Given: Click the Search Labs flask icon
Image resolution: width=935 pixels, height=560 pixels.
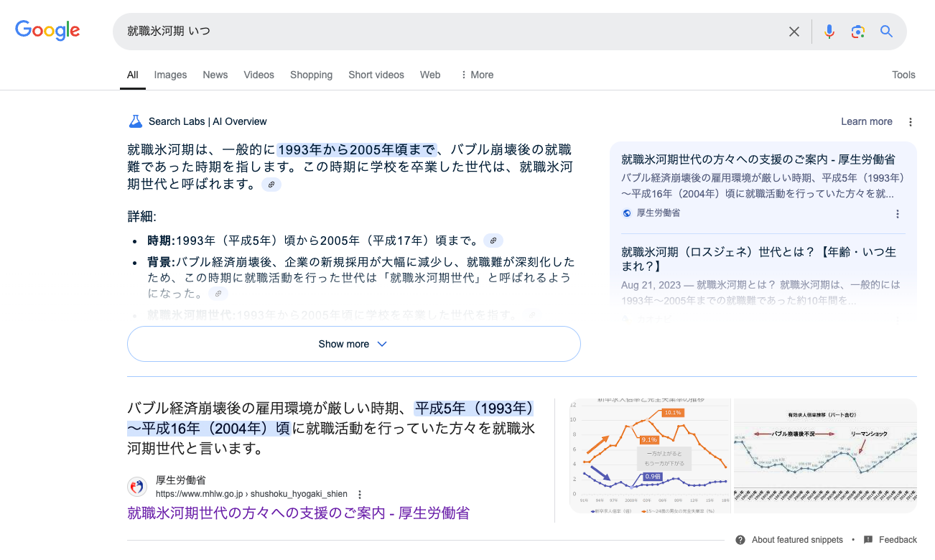Looking at the screenshot, I should 136,121.
